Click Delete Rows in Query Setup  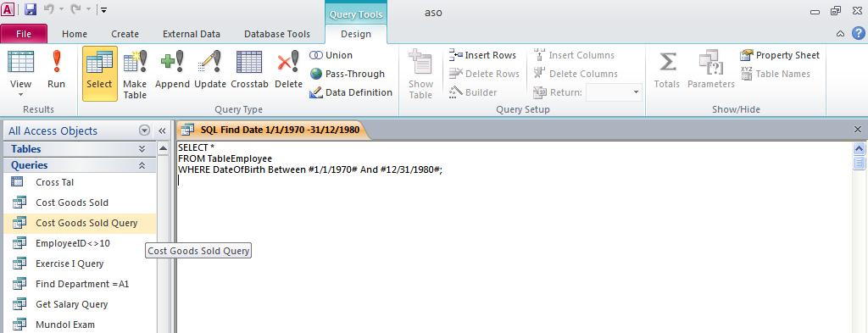click(x=484, y=74)
